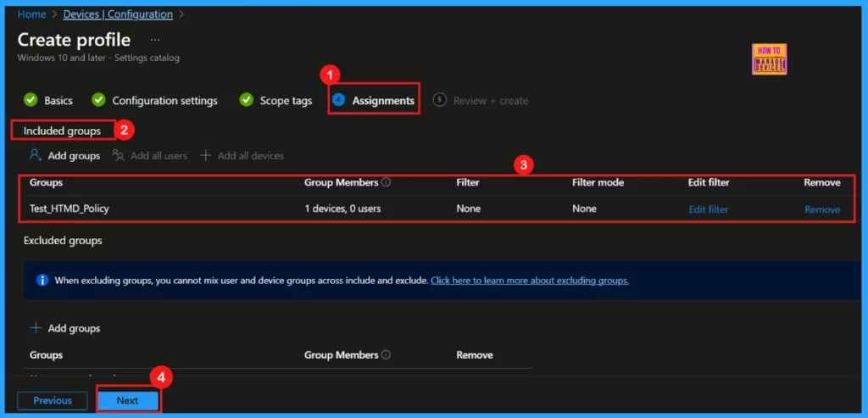Click Edit filter link for Test_HTMD_Policy
Screen dimensions: 868x418
[709, 209]
